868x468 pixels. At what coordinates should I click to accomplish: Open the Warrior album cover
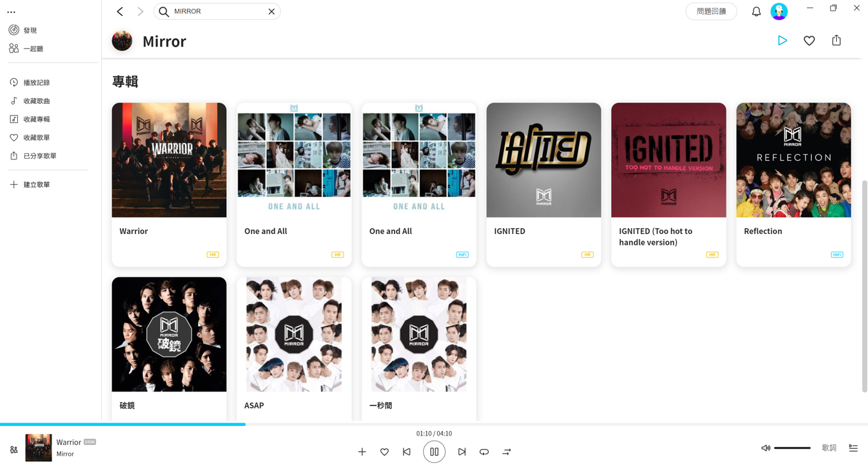coord(169,160)
